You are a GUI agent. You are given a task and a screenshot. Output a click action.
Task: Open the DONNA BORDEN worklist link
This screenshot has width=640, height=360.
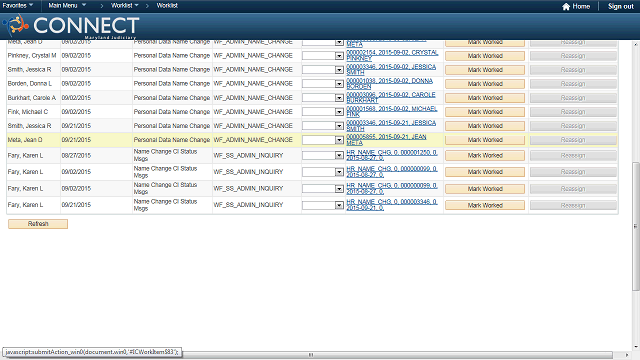click(x=389, y=83)
